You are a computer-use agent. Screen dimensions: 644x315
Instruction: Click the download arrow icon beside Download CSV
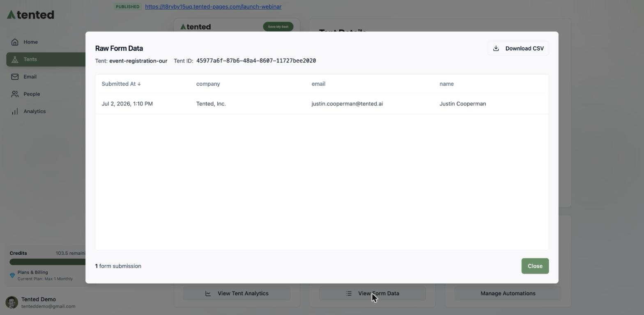(496, 48)
